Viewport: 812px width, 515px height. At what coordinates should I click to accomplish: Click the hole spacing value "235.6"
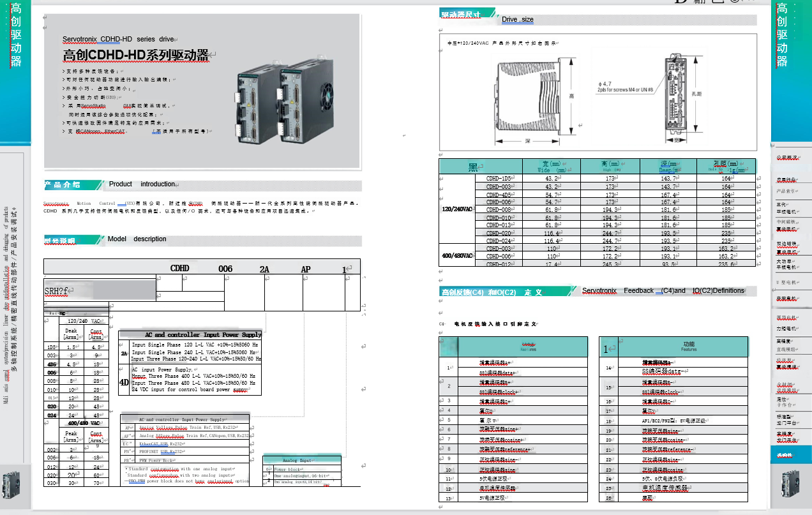(726, 264)
